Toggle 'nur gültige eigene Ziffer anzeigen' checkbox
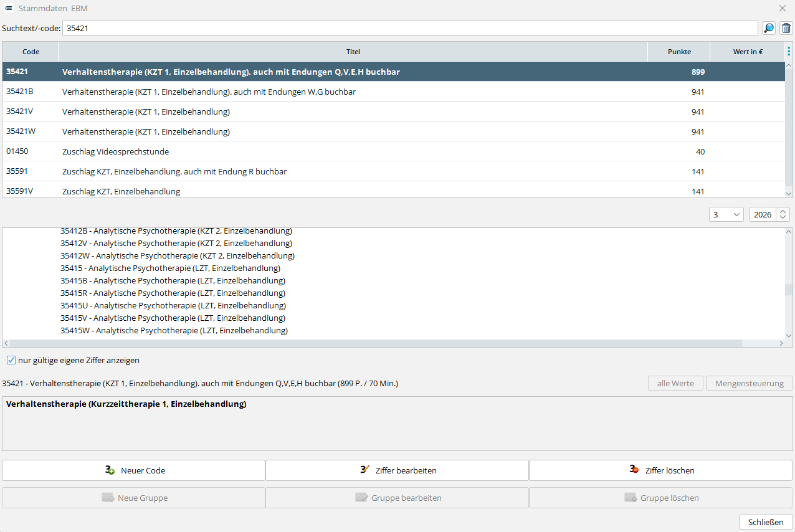 tap(11, 360)
